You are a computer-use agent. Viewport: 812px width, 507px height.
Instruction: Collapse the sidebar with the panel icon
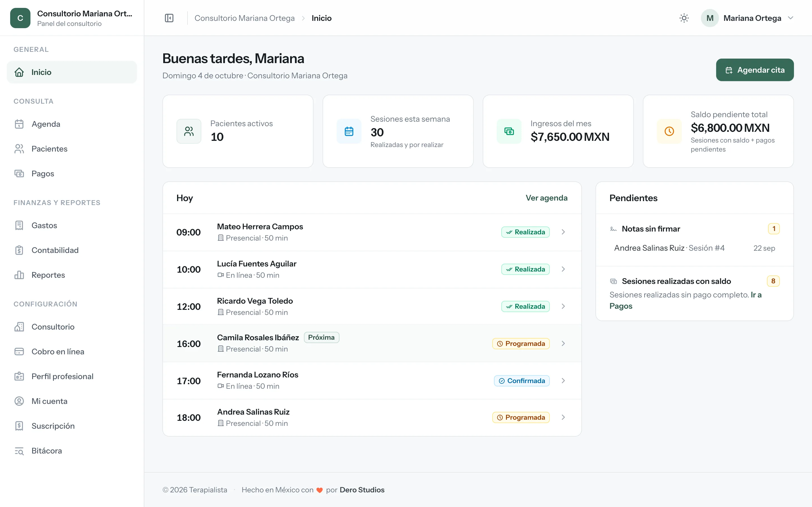pos(169,18)
